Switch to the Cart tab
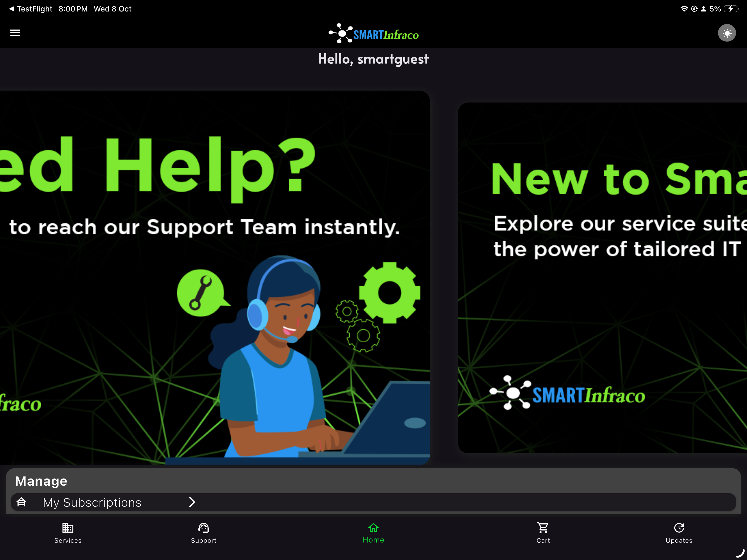 tap(543, 533)
